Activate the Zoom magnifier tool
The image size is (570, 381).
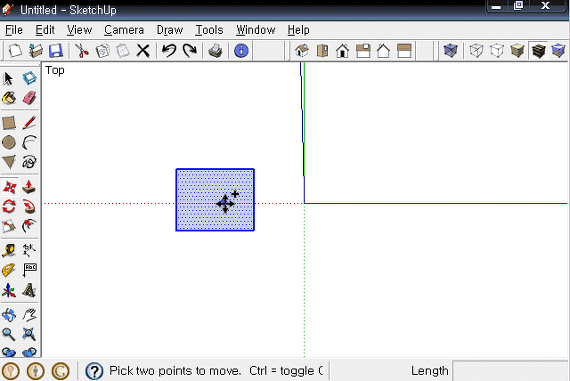pyautogui.click(x=9, y=334)
